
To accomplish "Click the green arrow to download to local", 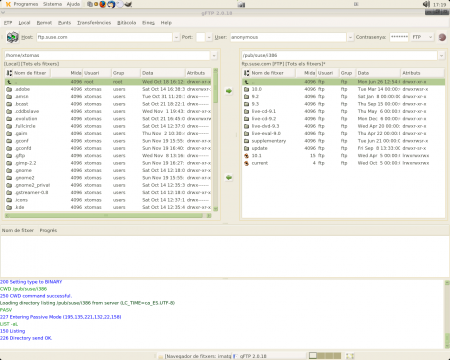I will (x=229, y=178).
